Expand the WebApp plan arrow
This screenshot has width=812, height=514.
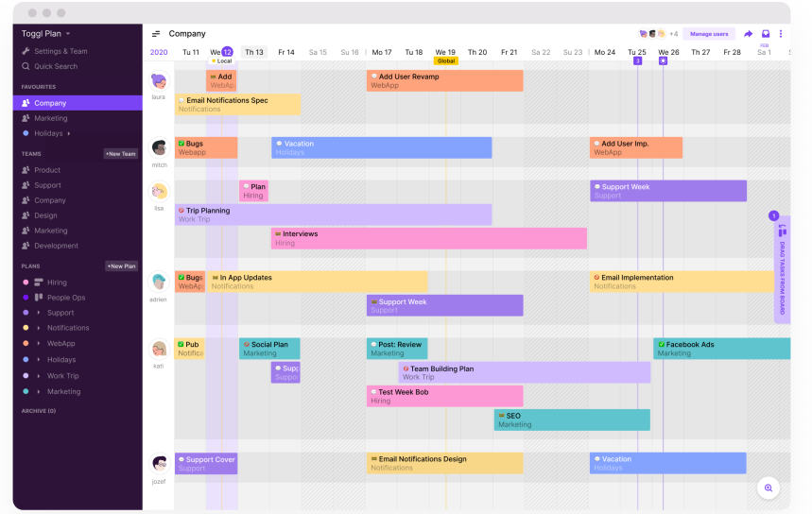(x=39, y=343)
